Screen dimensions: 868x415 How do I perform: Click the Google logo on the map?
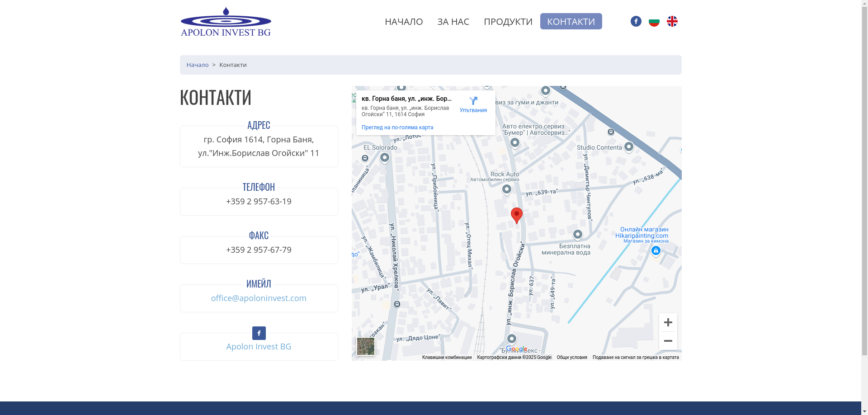(516, 349)
